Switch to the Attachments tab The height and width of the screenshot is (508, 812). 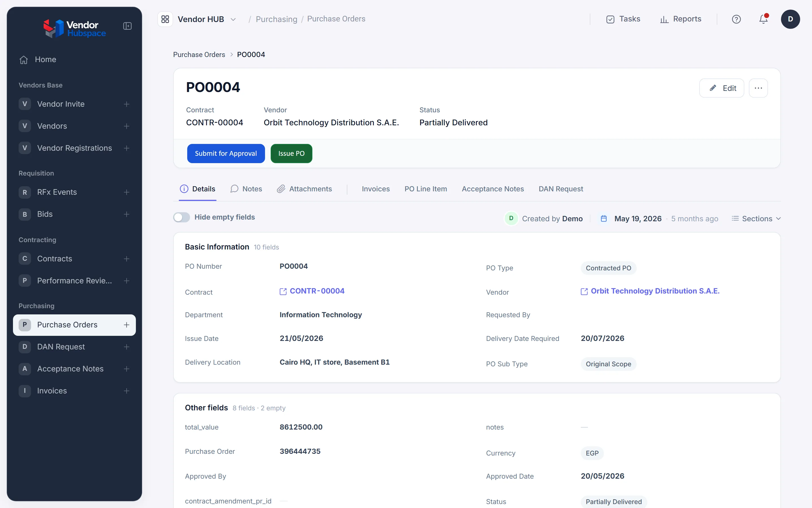tap(304, 189)
